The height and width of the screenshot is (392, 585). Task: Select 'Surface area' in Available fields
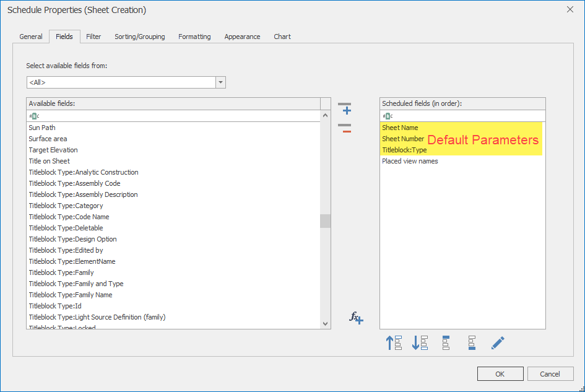point(173,139)
